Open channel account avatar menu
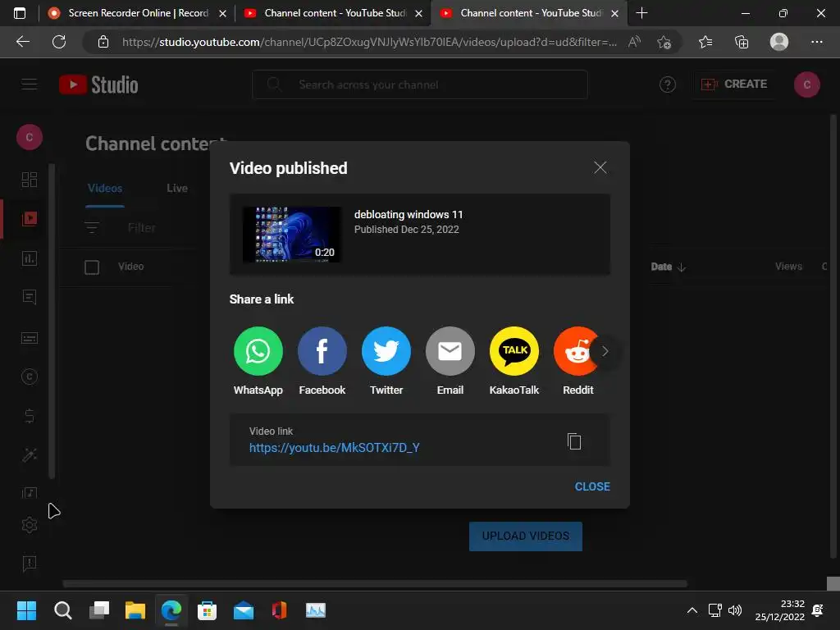Viewport: 840px width, 630px height. tap(807, 84)
